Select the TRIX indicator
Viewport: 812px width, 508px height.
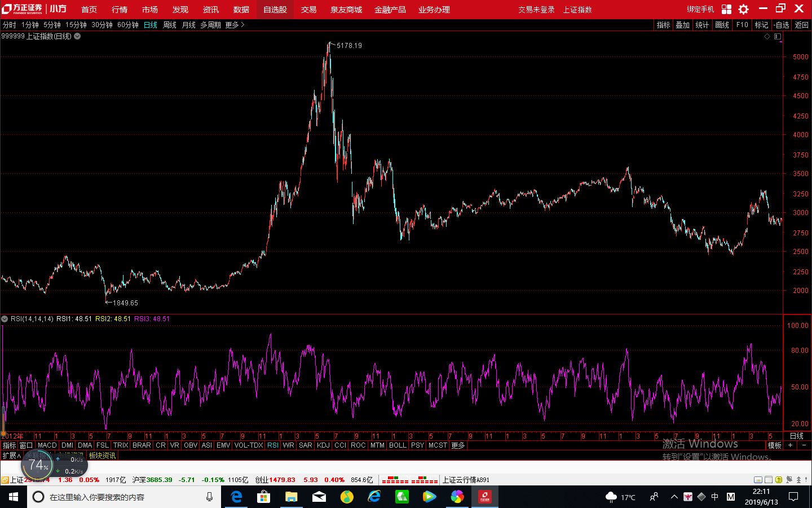(x=121, y=445)
